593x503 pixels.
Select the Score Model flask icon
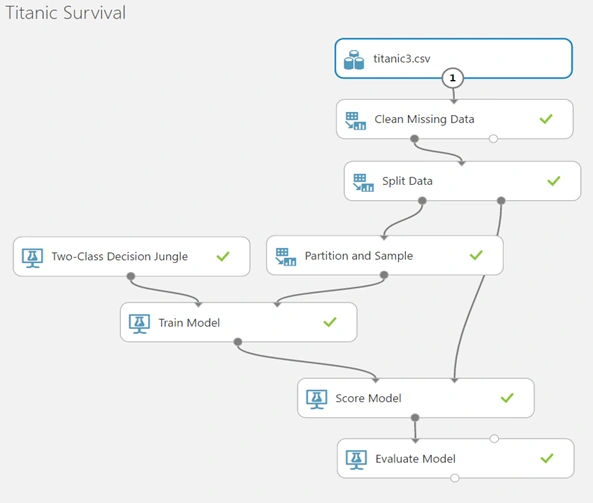(x=317, y=399)
